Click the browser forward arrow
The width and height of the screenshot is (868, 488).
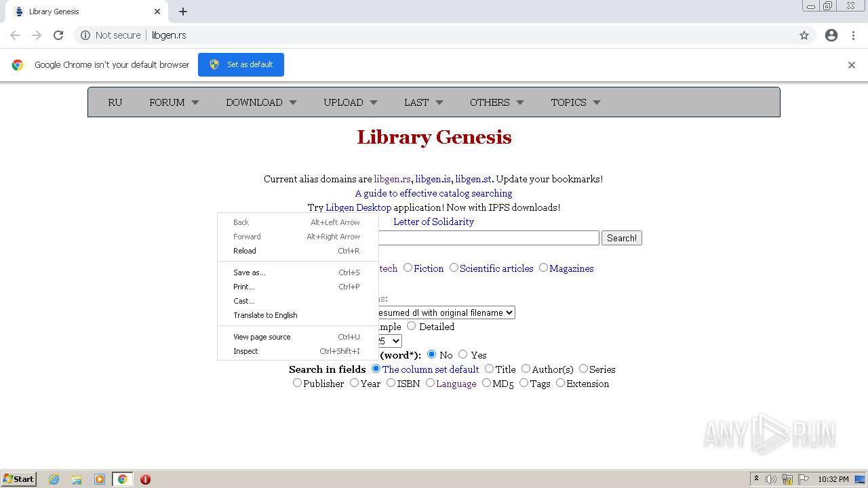[37, 35]
